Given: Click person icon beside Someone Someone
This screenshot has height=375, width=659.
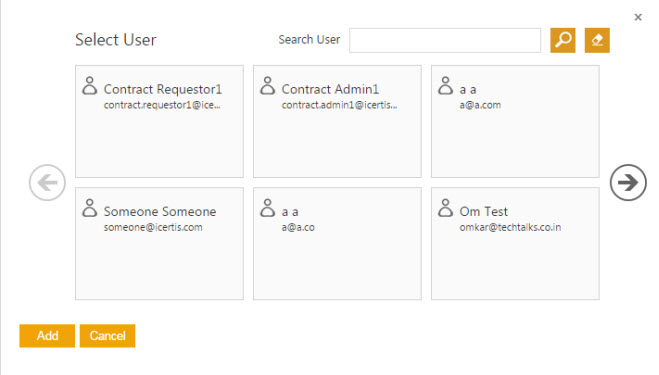Looking at the screenshot, I should click(90, 208).
